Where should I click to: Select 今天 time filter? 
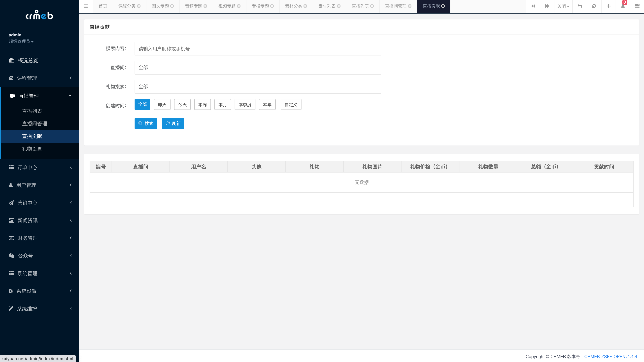(182, 104)
